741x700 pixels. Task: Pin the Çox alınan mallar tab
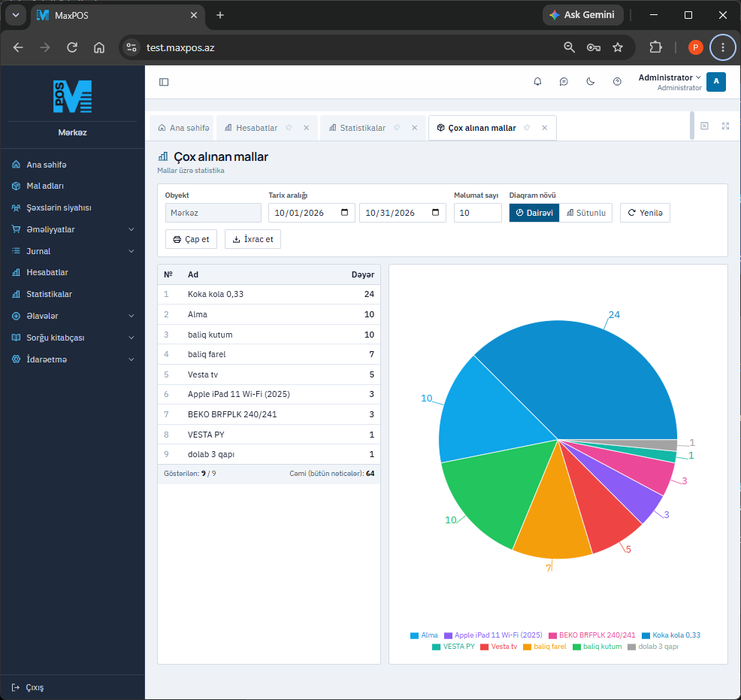click(x=527, y=128)
